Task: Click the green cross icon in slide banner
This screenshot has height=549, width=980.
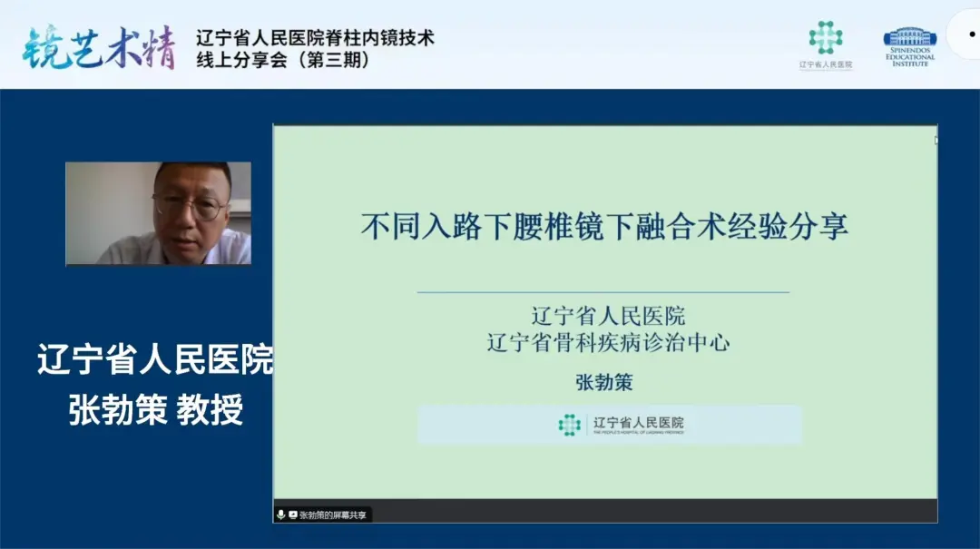Action: tap(569, 425)
